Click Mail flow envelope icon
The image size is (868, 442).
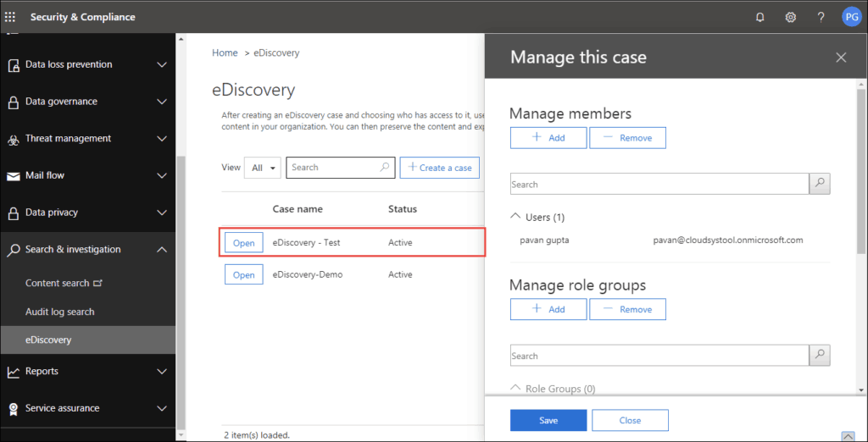(14, 176)
